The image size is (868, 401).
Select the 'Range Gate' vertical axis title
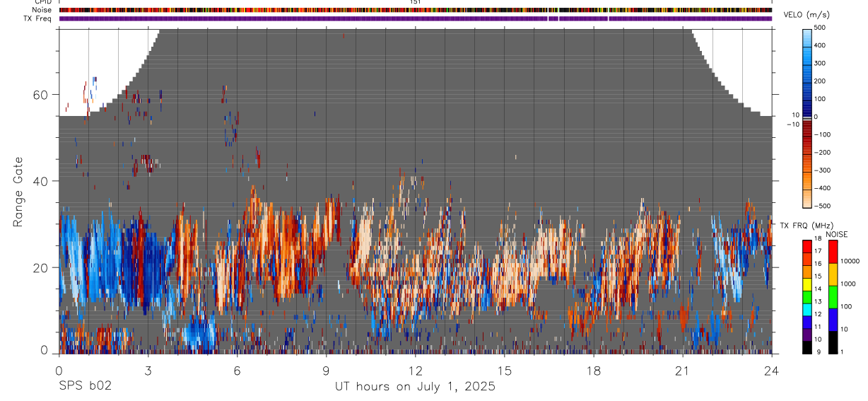pyautogui.click(x=19, y=192)
